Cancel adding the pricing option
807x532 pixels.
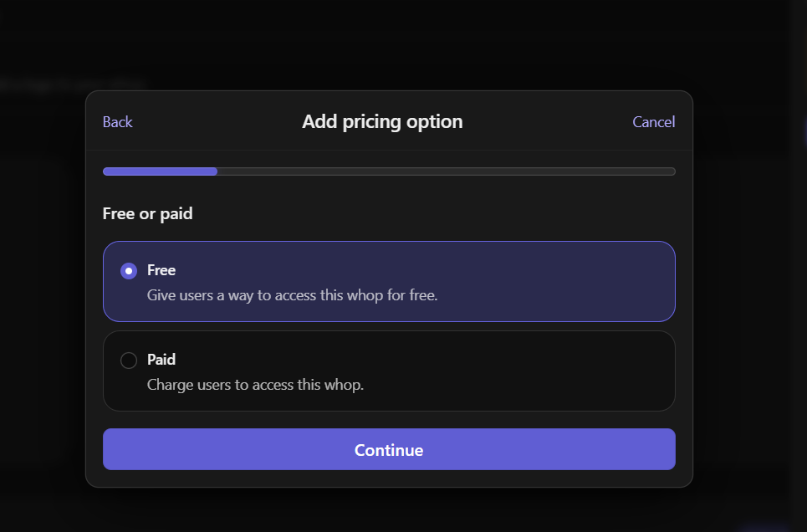653,121
